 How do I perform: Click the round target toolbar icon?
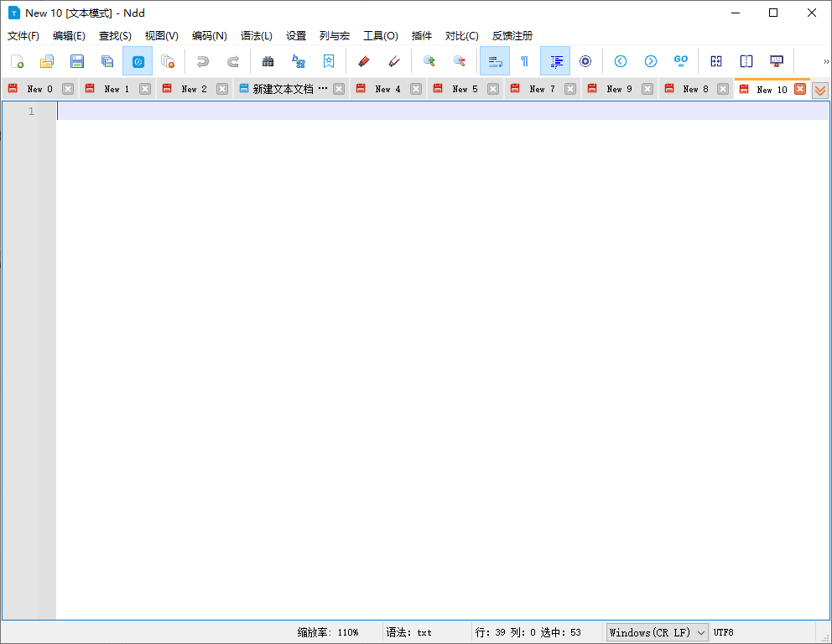[585, 61]
